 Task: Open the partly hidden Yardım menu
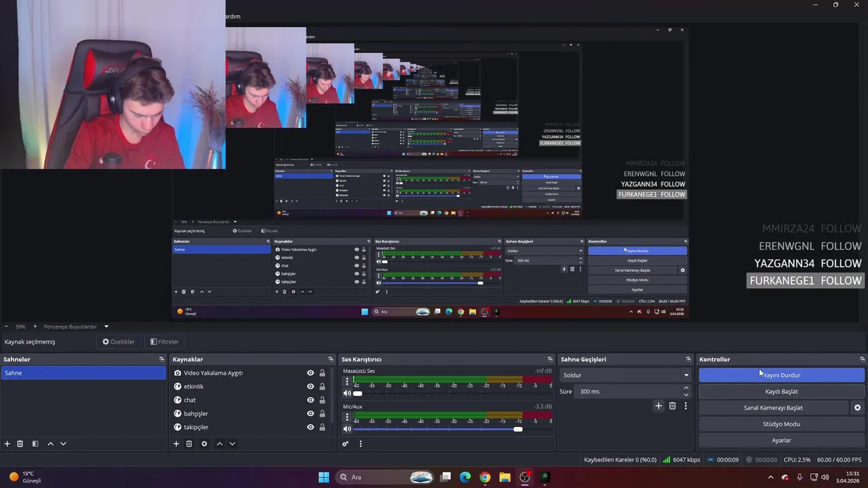coord(233,16)
